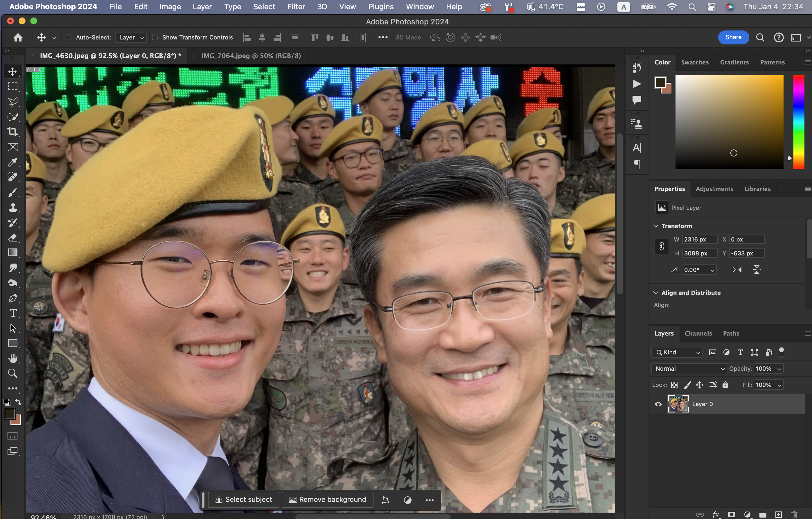The height and width of the screenshot is (519, 812).
Task: Switch to the Channels tab
Action: [698, 333]
